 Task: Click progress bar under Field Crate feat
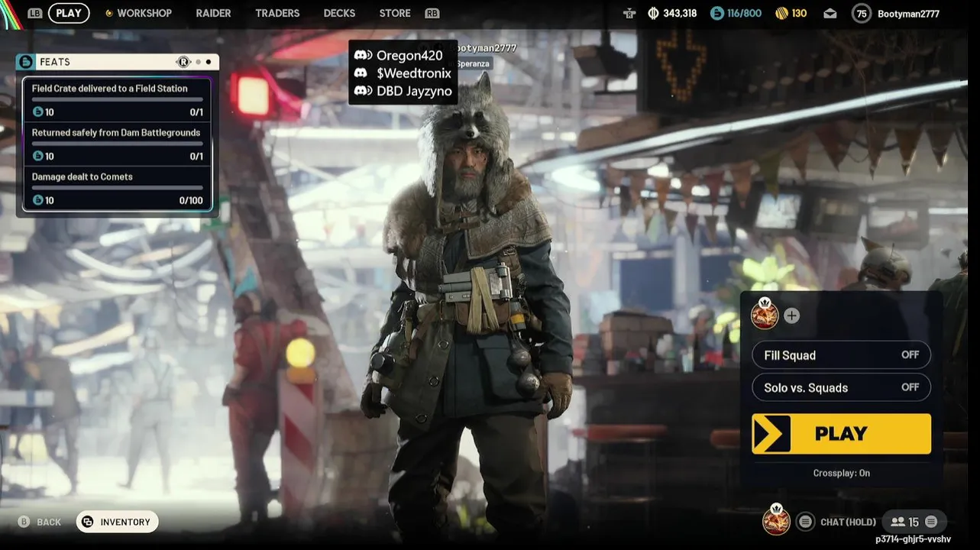pyautogui.click(x=117, y=99)
